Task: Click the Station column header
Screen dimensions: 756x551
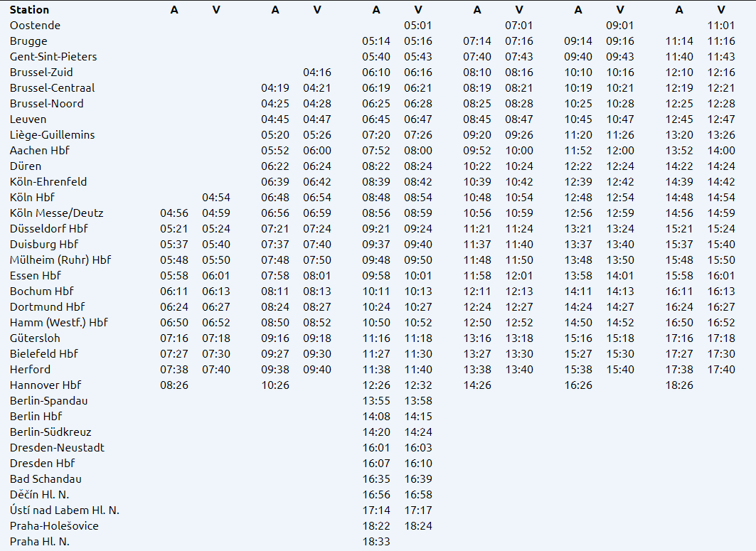Action: click(30, 10)
